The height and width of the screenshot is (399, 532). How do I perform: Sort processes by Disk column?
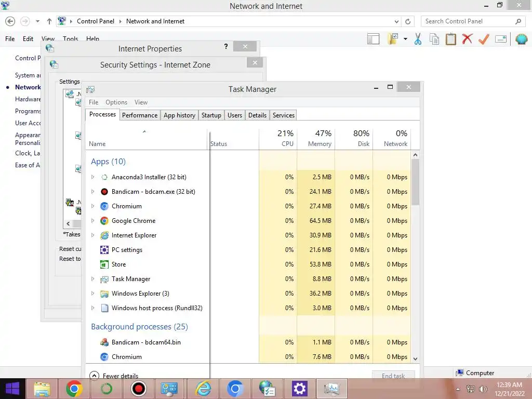pyautogui.click(x=354, y=138)
